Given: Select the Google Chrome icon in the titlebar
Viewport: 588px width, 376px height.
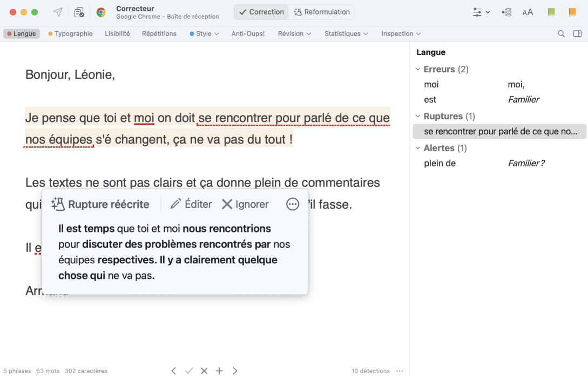Looking at the screenshot, I should [x=101, y=12].
